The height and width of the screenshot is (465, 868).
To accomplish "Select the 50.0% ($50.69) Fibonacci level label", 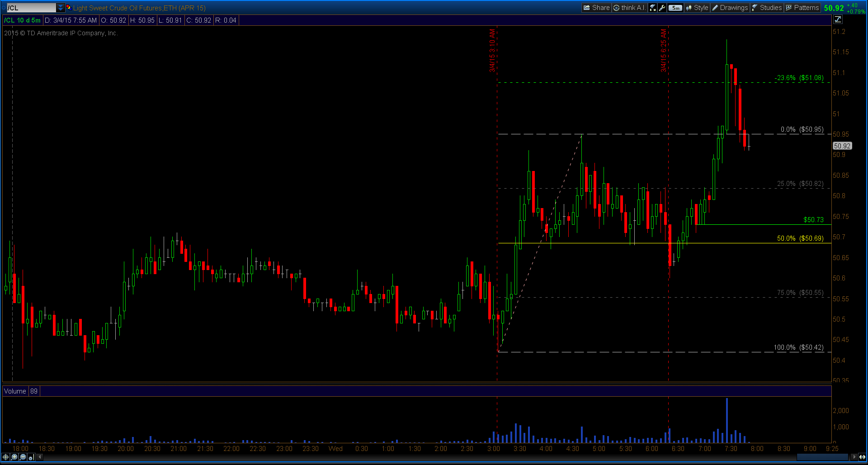I will coord(800,238).
